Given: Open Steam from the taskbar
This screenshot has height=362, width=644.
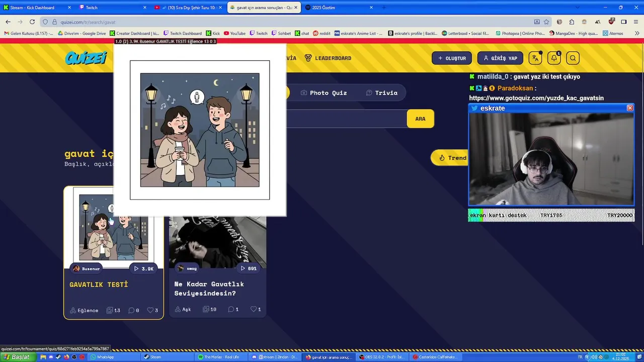Looking at the screenshot, I should pos(166,357).
